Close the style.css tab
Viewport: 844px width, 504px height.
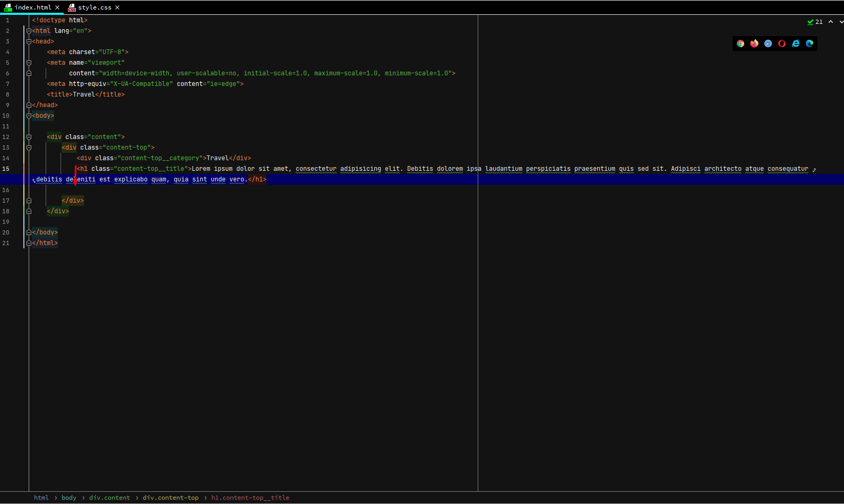(x=117, y=7)
